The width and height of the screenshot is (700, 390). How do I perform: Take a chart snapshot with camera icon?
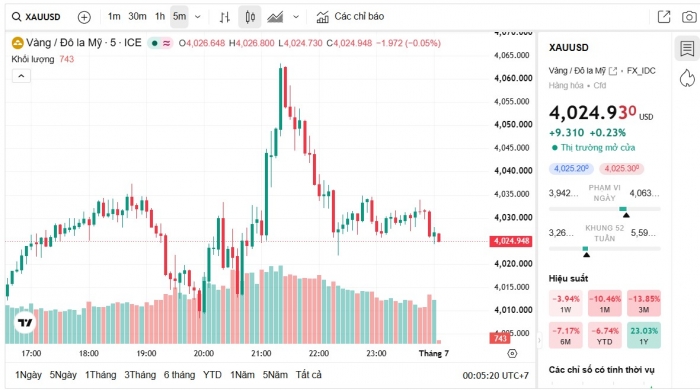[x=689, y=17]
